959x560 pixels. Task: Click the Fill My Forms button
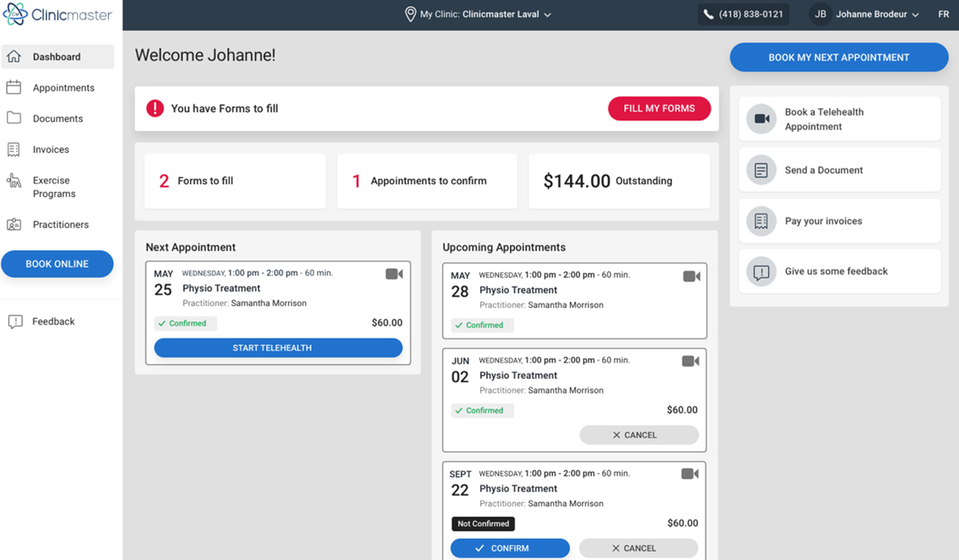(x=659, y=109)
